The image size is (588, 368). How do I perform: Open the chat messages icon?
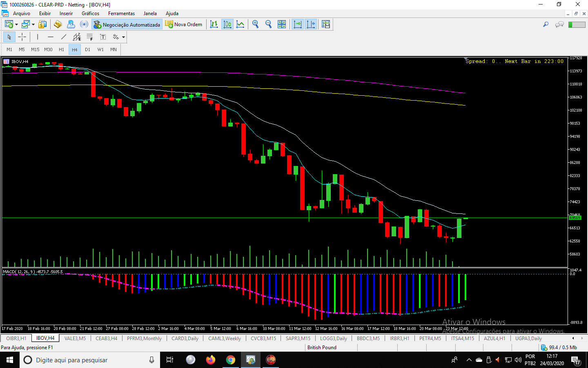click(559, 25)
